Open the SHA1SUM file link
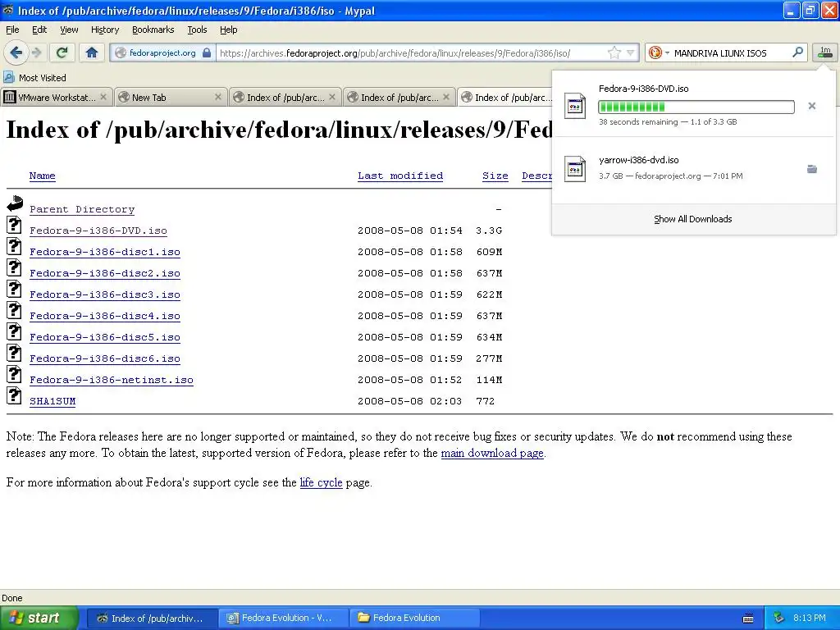This screenshot has width=840, height=630. (x=52, y=401)
